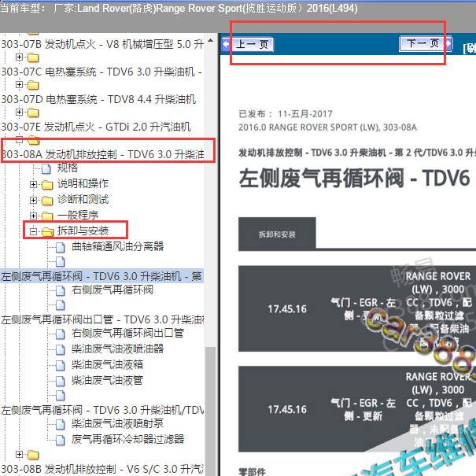Go to previous page with 上一页 button
The image size is (476, 476).
pos(254,44)
